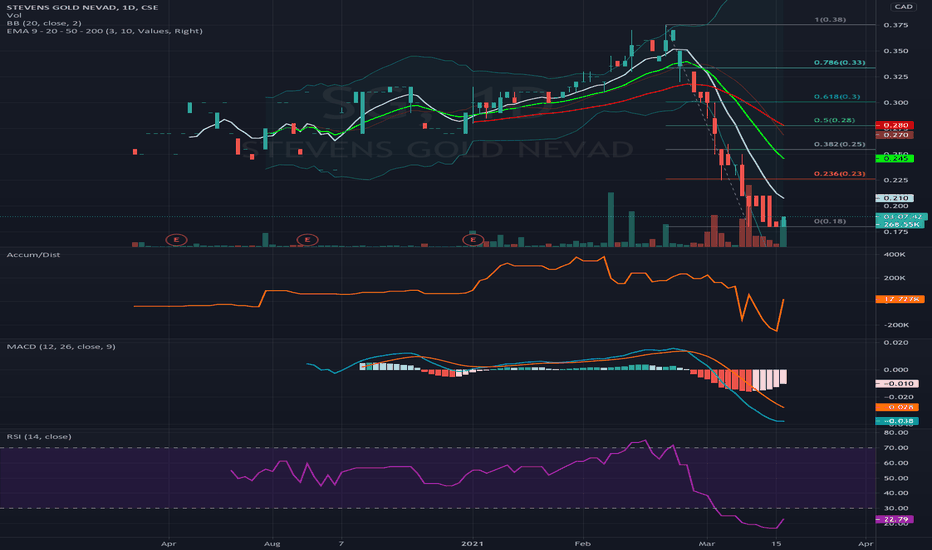Click the 400K Accum/Dist axis label
Viewport: 932px width, 550px height.
coord(895,254)
